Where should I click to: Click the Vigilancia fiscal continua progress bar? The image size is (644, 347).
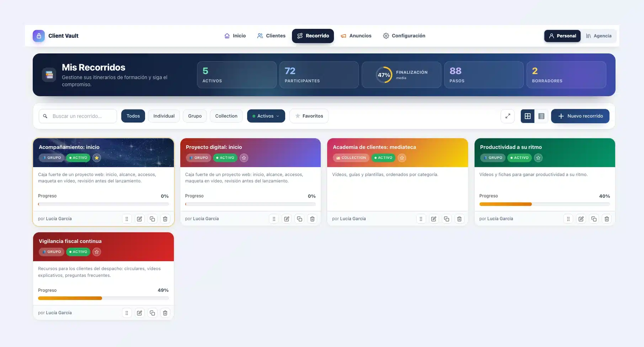tap(103, 298)
